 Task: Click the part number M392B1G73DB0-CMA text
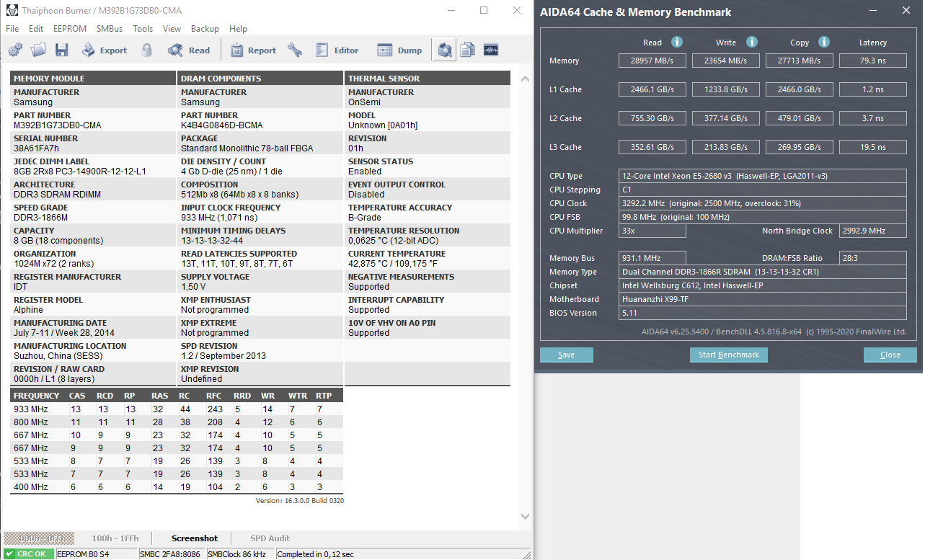pos(58,125)
